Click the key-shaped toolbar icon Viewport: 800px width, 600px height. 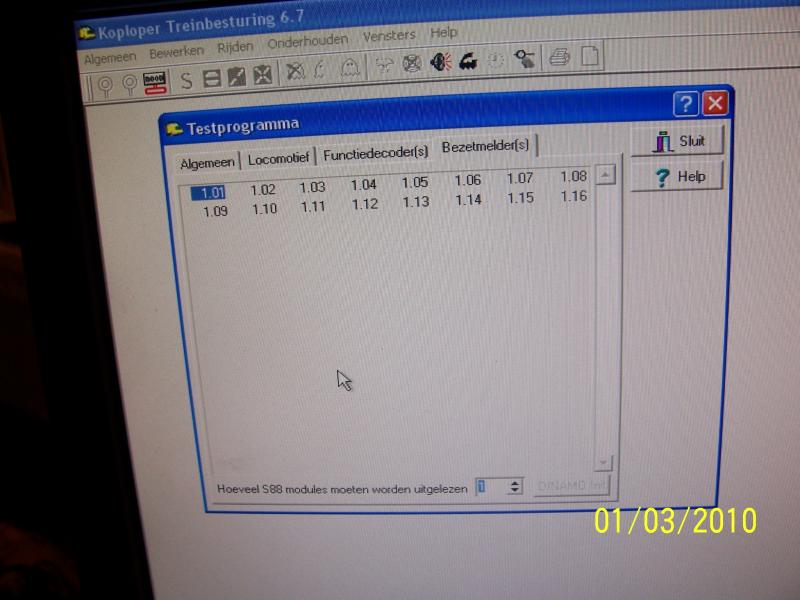tap(524, 59)
